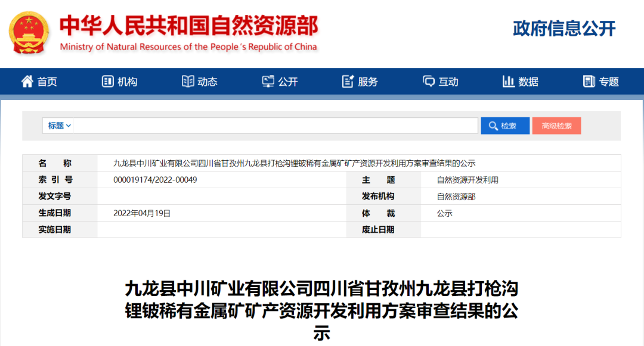Open the 标题 search field dropdown

pyautogui.click(x=60, y=126)
